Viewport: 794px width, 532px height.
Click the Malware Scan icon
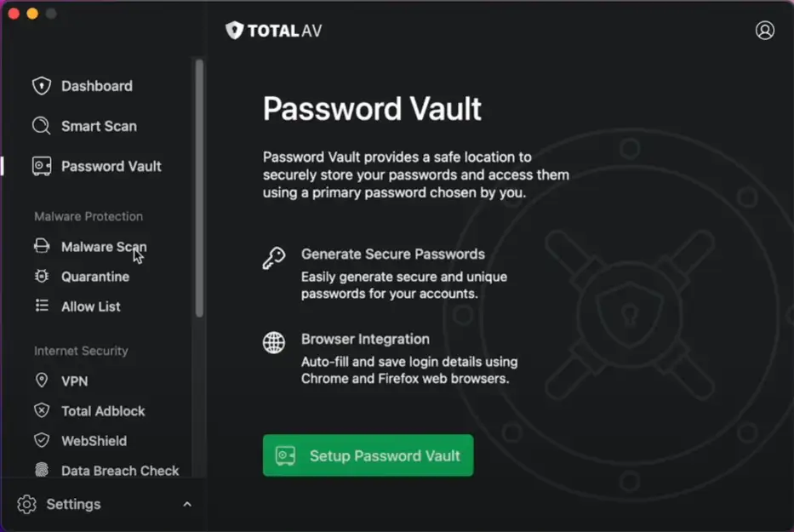[x=42, y=247]
